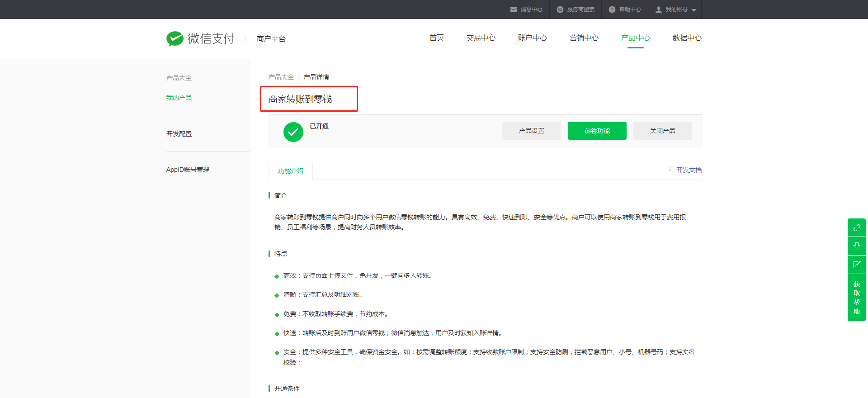Open AppID账号管理 in the sidebar
This screenshot has height=398, width=868.
click(x=188, y=170)
